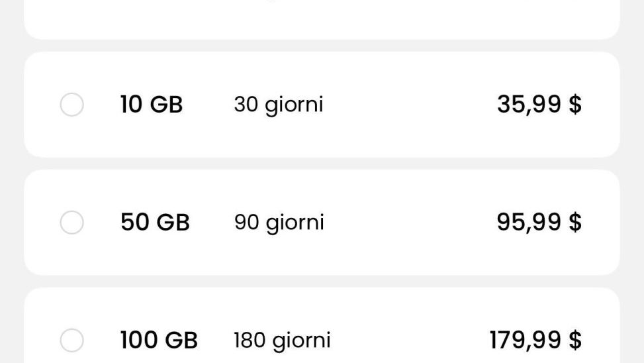Click the 50 GB data label
This screenshot has width=644, height=363.
coord(155,223)
